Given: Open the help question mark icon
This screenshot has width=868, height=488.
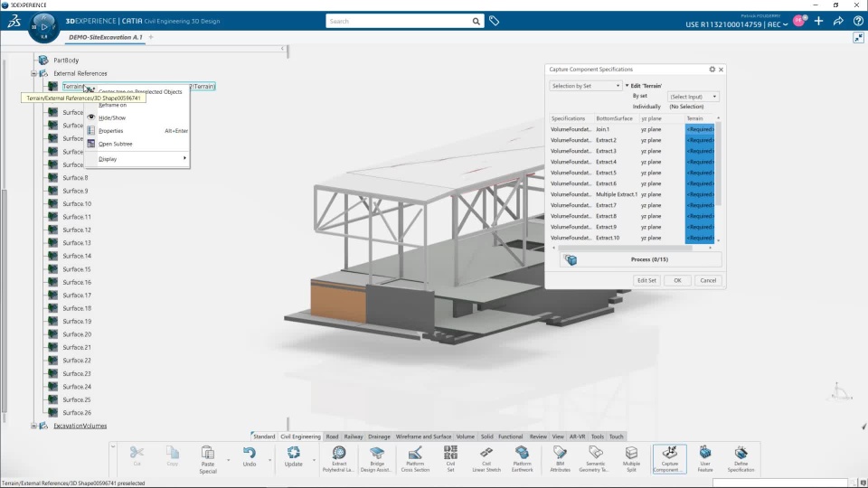Looking at the screenshot, I should 858,21.
